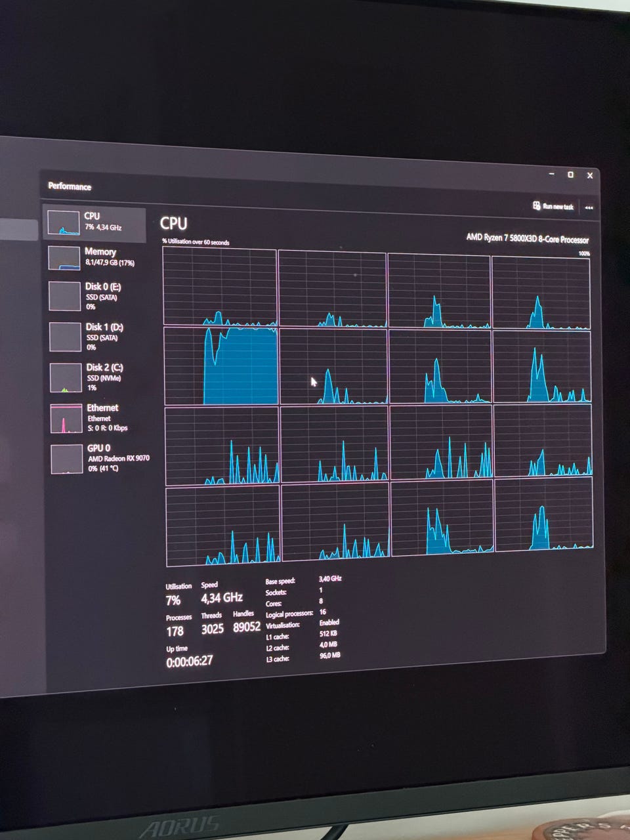Select the CPU thumbnail graph in the sidebar
630x840 pixels.
coord(64,223)
